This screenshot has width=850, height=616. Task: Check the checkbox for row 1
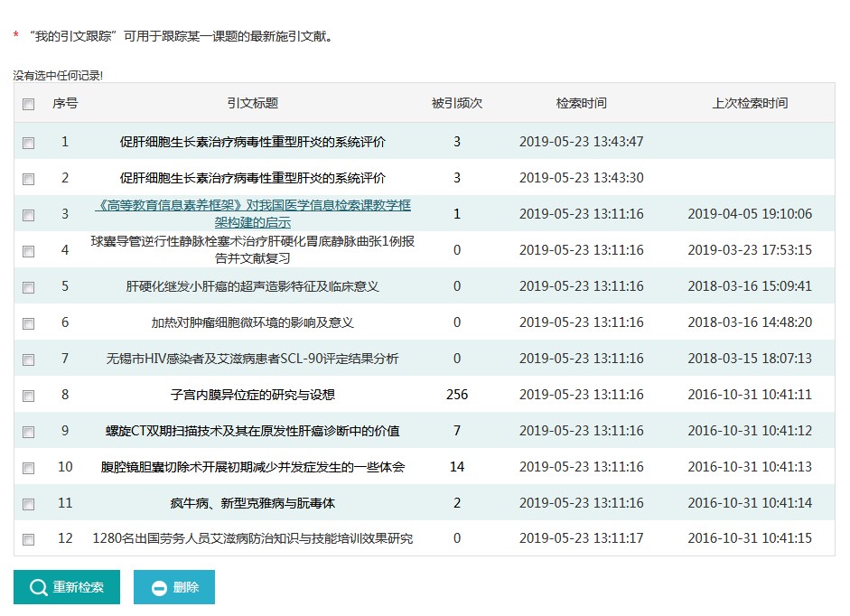click(29, 143)
